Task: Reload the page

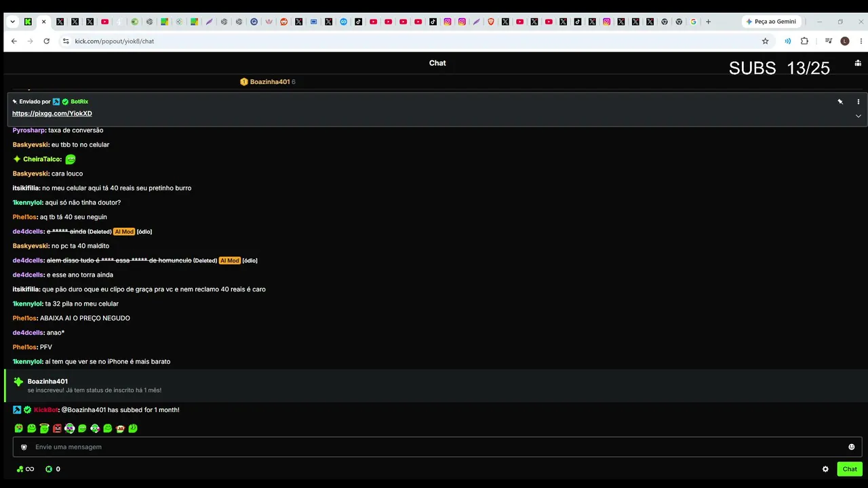Action: point(46,41)
